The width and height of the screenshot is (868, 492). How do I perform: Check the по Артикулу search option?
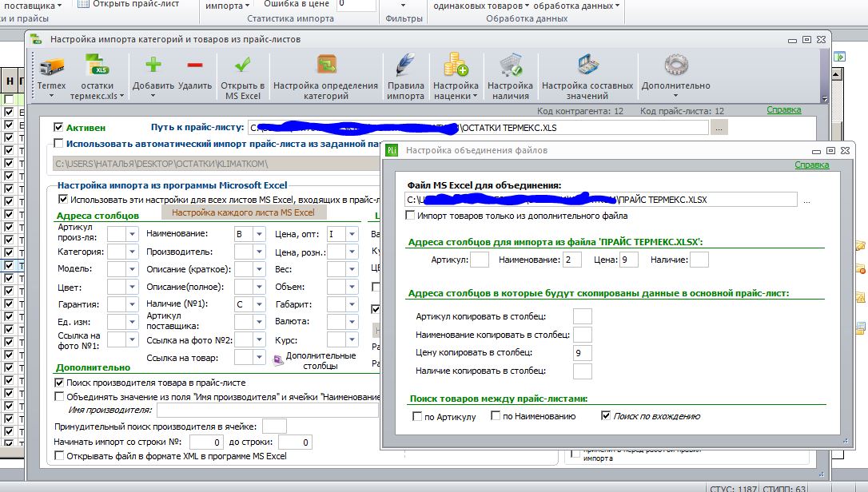click(417, 416)
